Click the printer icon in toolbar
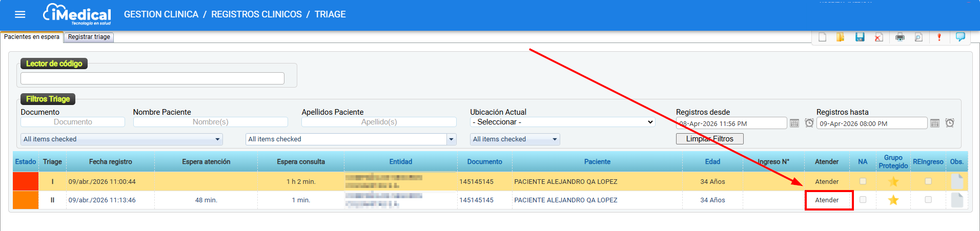The height and width of the screenshot is (231, 980). [900, 37]
